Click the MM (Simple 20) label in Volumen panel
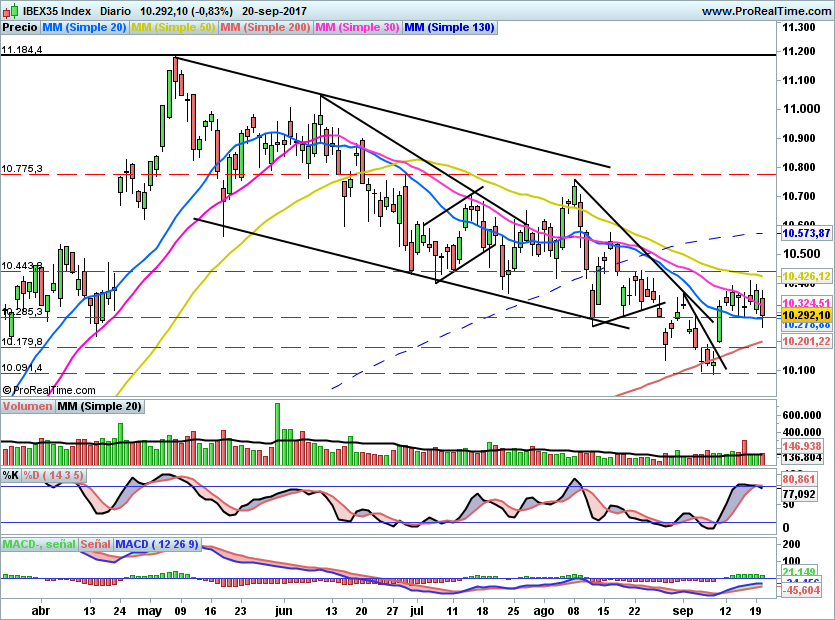835x620 pixels. [100, 406]
